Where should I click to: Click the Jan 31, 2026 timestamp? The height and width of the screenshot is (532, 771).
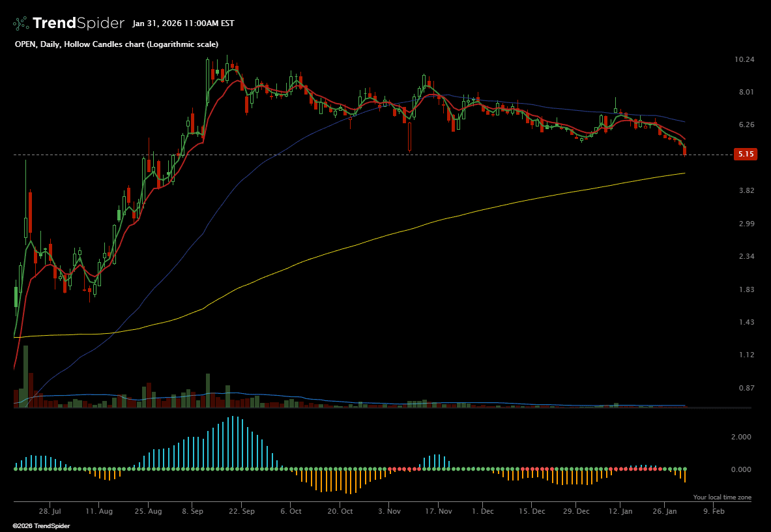click(x=183, y=23)
